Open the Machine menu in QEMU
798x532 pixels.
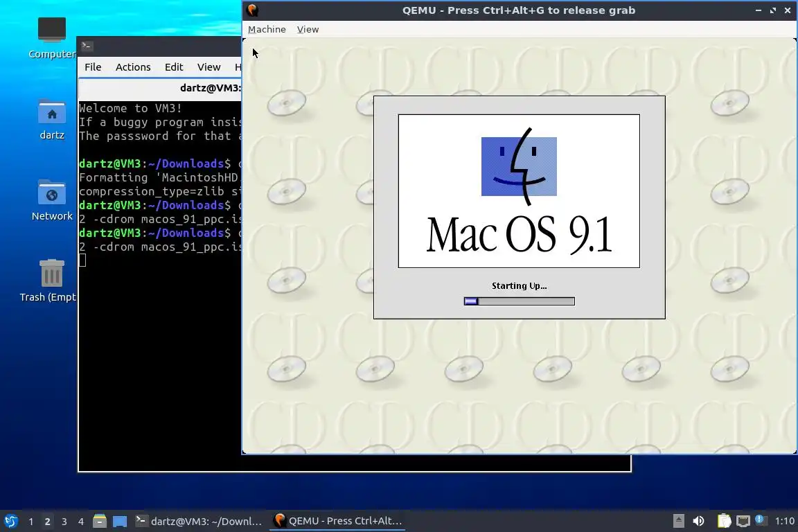click(267, 30)
